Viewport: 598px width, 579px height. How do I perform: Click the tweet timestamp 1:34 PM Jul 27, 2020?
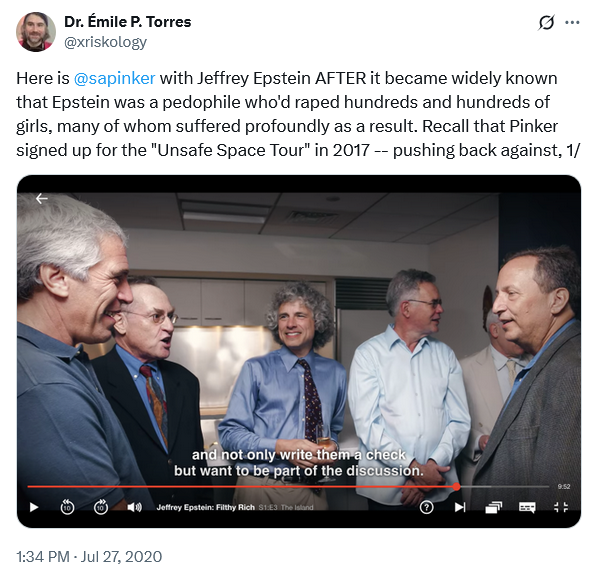tap(89, 556)
